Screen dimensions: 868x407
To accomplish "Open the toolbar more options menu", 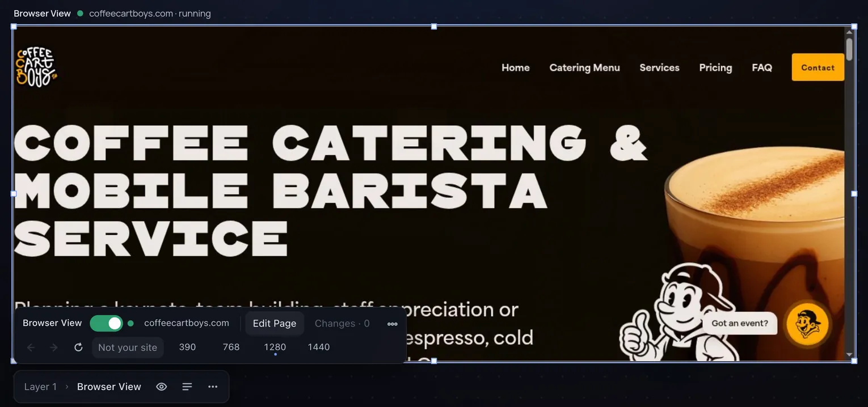I will coord(392,324).
